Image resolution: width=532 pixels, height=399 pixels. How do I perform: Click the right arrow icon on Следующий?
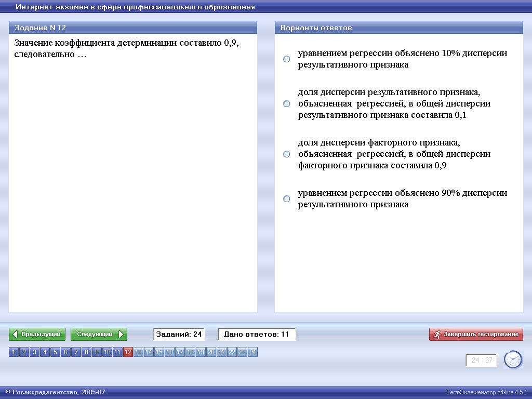pyautogui.click(x=121, y=334)
